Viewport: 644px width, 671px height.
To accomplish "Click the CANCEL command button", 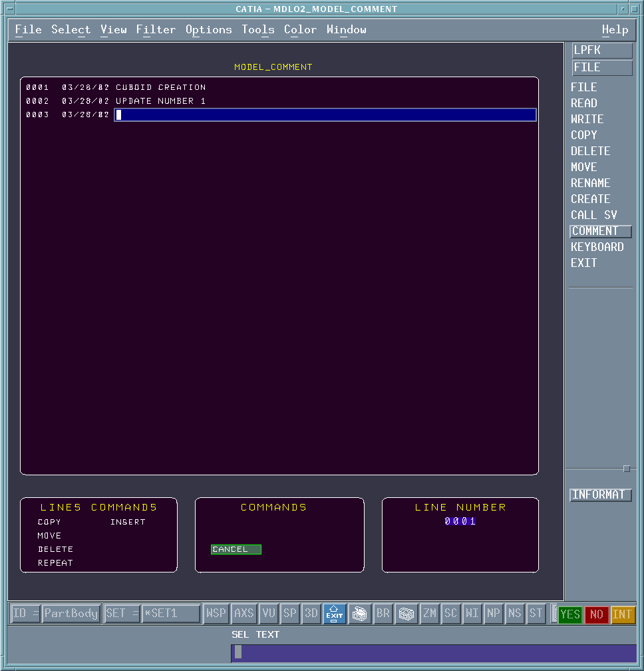I will pyautogui.click(x=236, y=550).
